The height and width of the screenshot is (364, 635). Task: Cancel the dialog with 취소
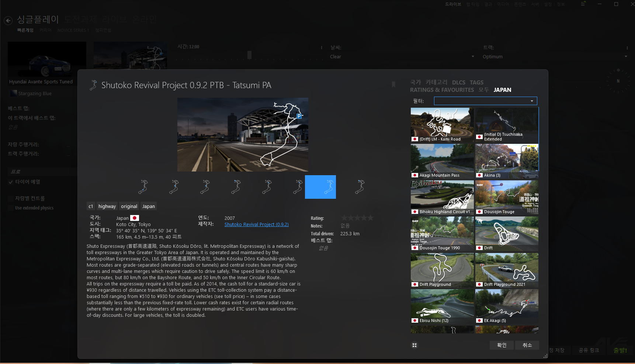tap(527, 345)
